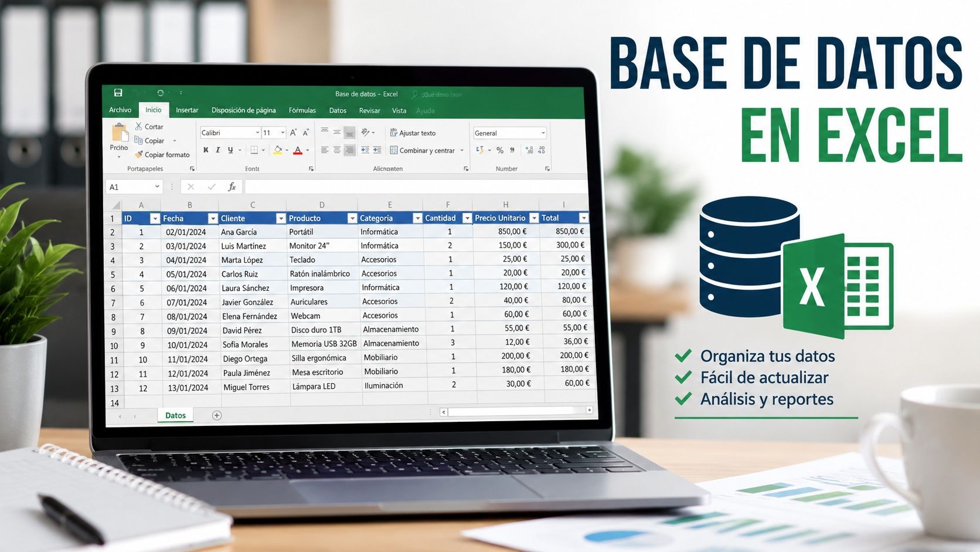Switch to the Vista ribbon tab
The height and width of the screenshot is (552, 980).
[399, 110]
